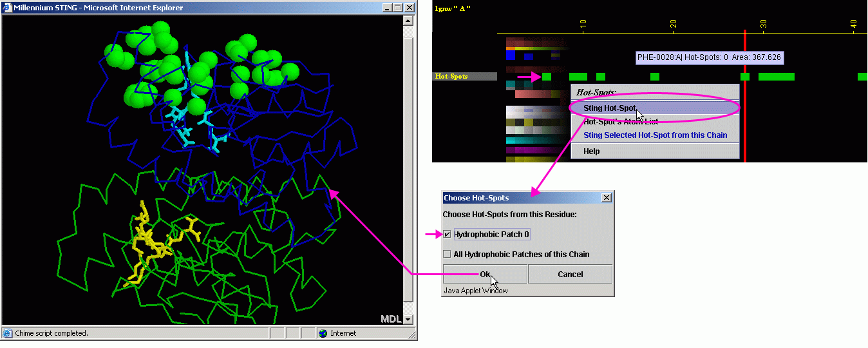Image resolution: width=868 pixels, height=348 pixels.
Task: Click the page icon in status bar
Action: click(7, 333)
